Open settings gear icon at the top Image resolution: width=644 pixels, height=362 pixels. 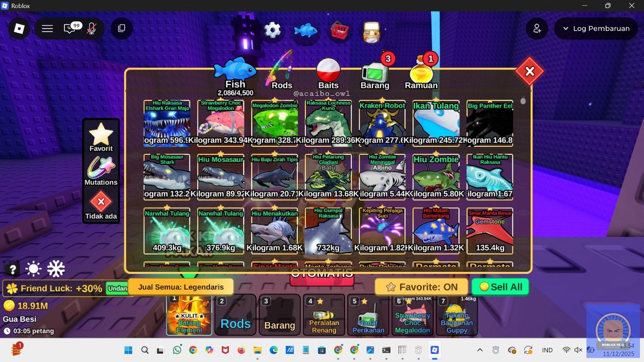pyautogui.click(x=273, y=30)
